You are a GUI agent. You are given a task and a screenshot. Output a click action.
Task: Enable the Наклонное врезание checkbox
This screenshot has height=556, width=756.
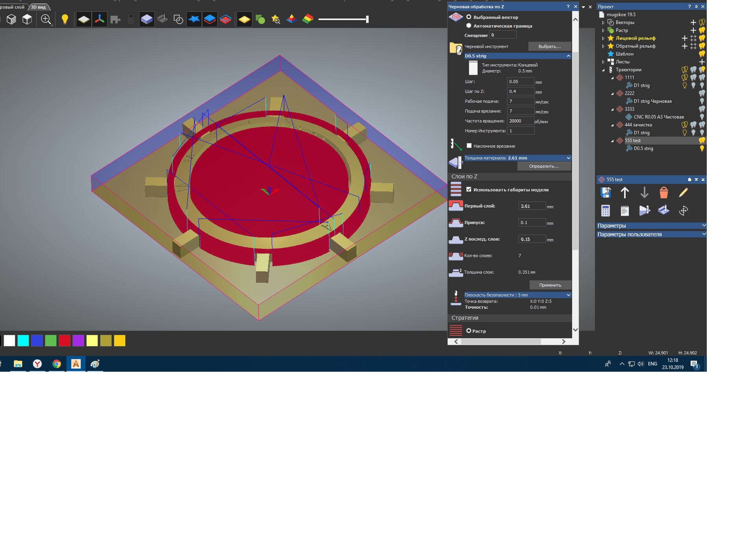point(469,146)
